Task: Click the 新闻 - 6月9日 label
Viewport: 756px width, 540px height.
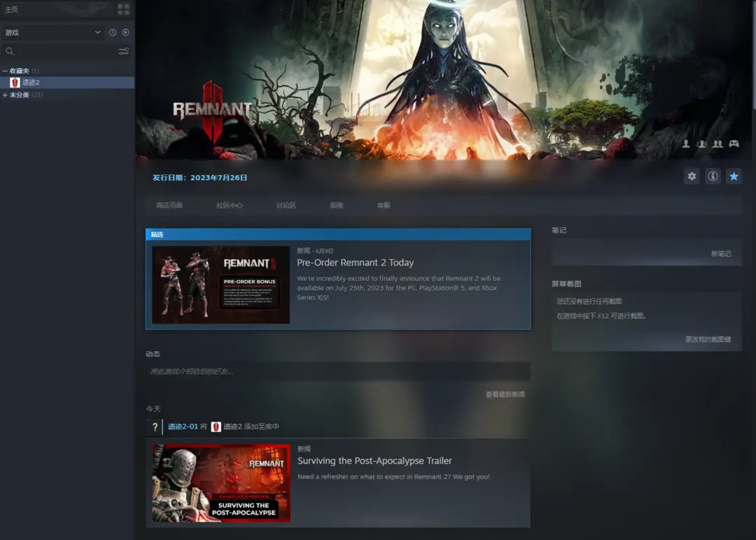Action: [315, 251]
